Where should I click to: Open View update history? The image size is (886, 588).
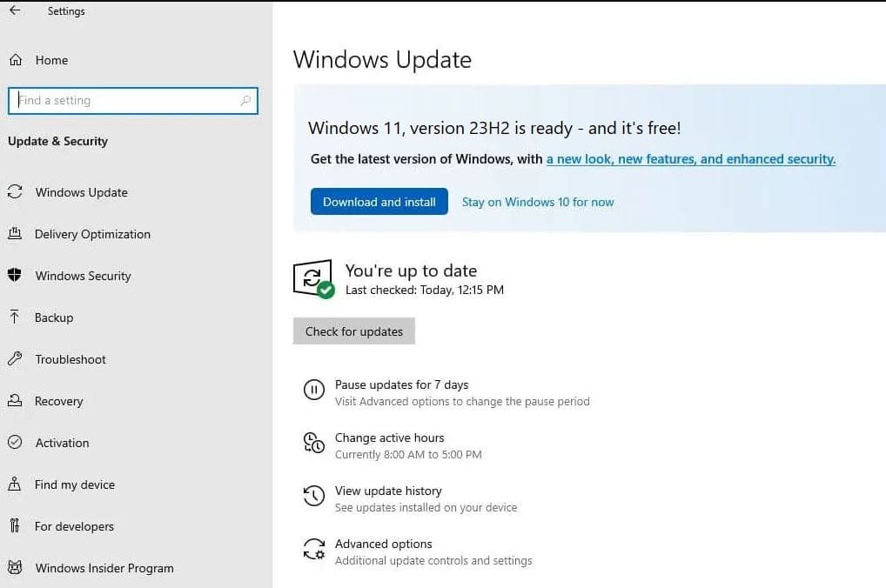coord(388,491)
